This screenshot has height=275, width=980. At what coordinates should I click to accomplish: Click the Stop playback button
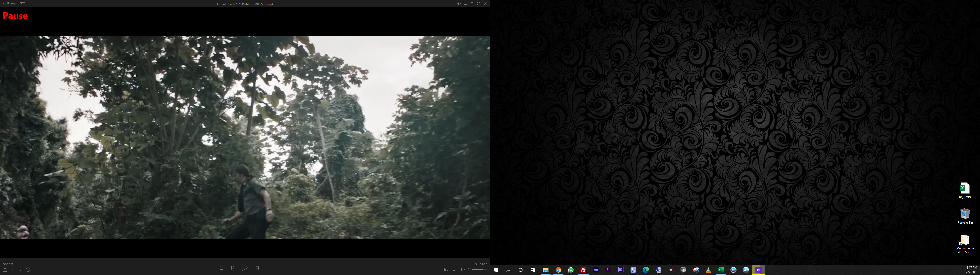click(268, 268)
